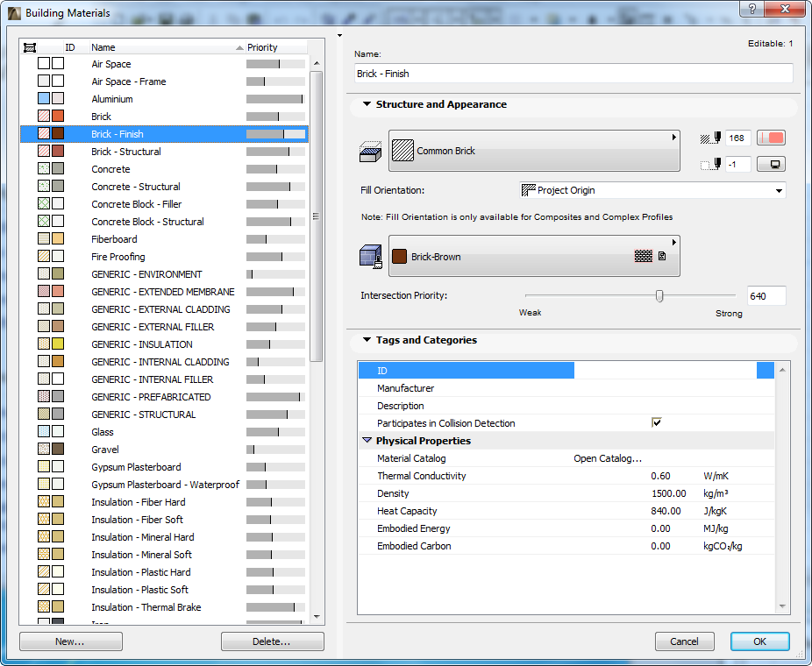Screen dimensions: 812x666
Task: Click the Open Catalog... link
Action: 608,458
